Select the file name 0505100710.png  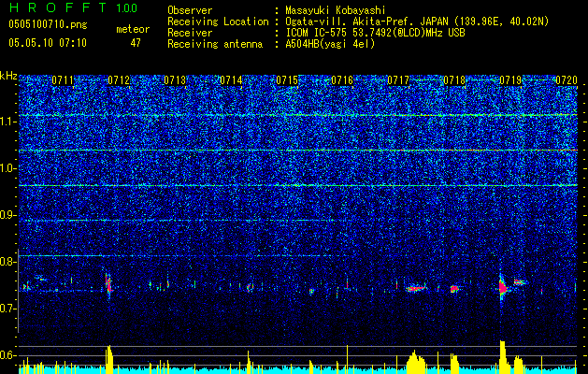[48, 24]
